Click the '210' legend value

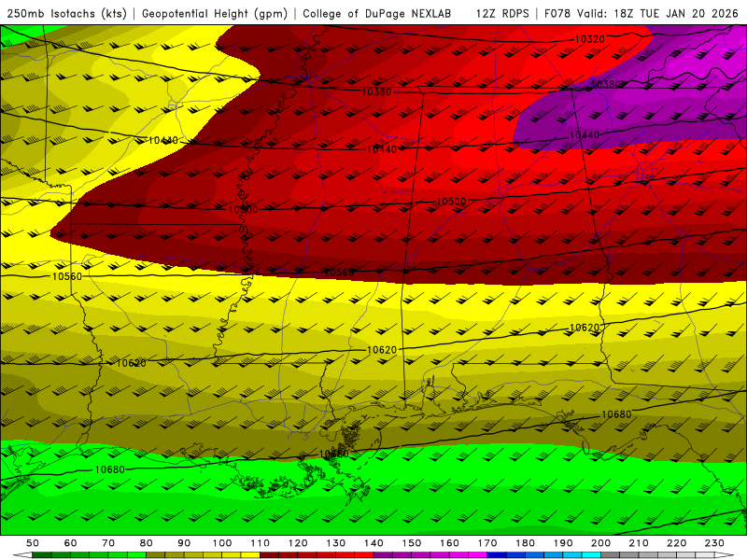point(639,543)
